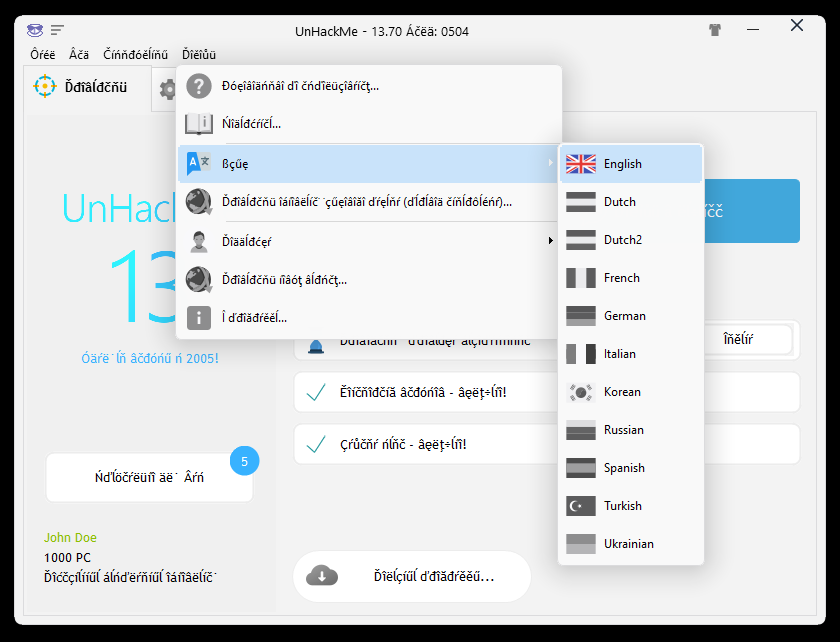Open the hamburger lines menu in title bar
This screenshot has height=642, width=840.
[57, 30]
